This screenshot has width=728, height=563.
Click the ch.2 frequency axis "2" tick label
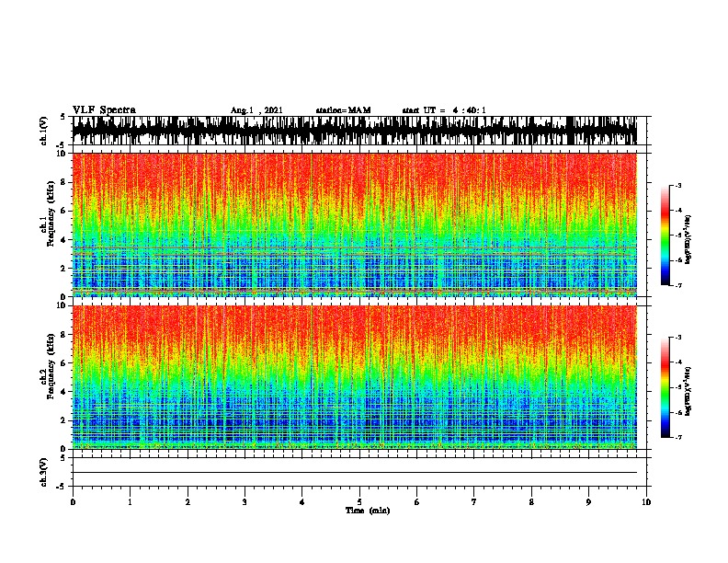[64, 420]
